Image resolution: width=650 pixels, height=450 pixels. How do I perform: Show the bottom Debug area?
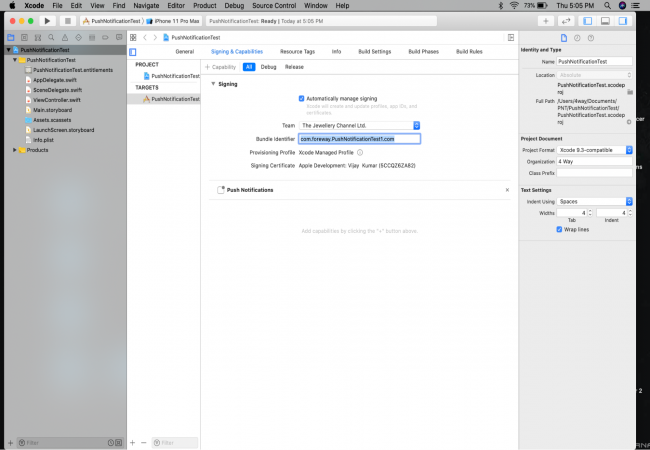click(x=605, y=21)
